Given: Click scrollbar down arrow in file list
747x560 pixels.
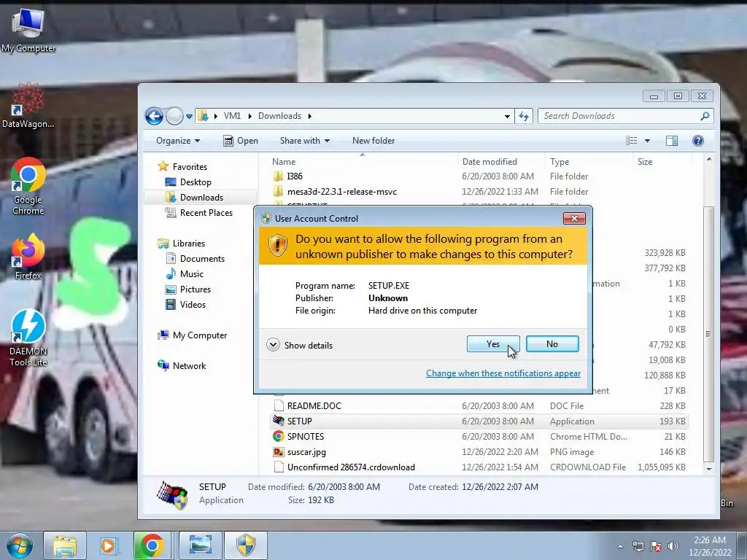Looking at the screenshot, I should (709, 469).
